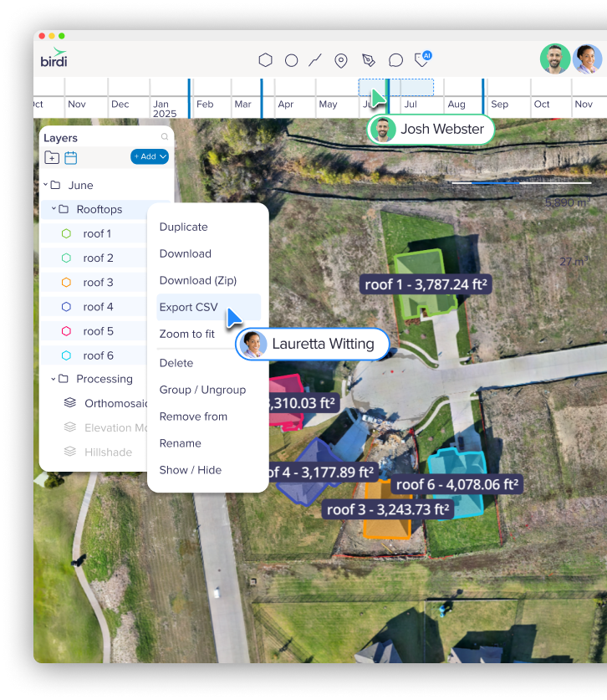
Task: Click the 310.03 ft² pink roof label
Action: 304,403
